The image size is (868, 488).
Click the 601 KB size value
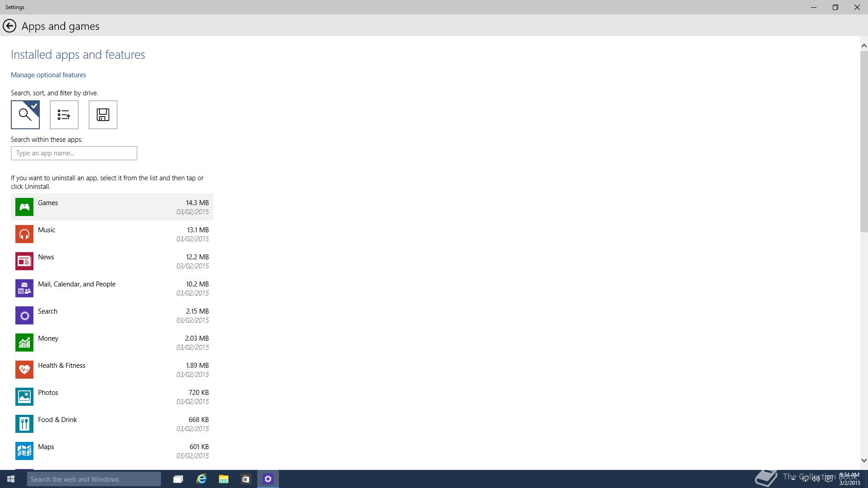199,447
